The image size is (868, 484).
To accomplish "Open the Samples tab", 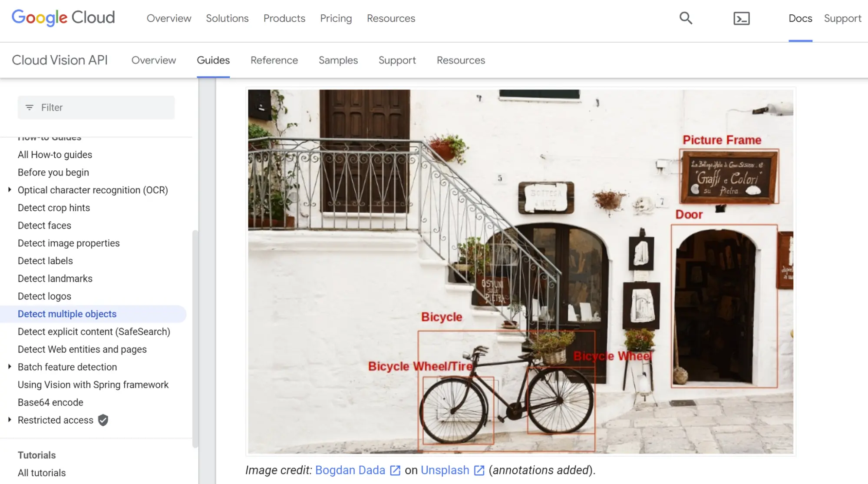I will tap(338, 60).
